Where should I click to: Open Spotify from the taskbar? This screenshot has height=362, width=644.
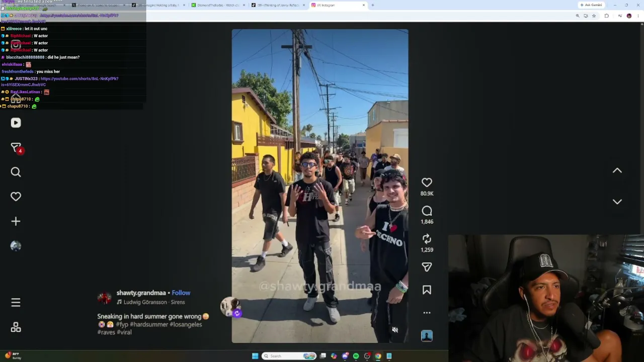point(356,356)
